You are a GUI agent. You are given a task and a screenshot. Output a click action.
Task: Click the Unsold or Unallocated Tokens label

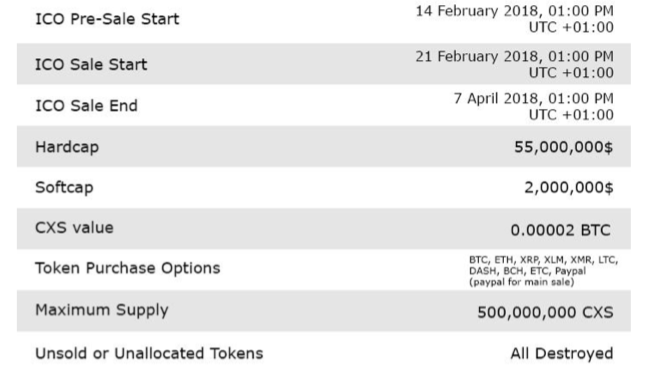coord(149,354)
